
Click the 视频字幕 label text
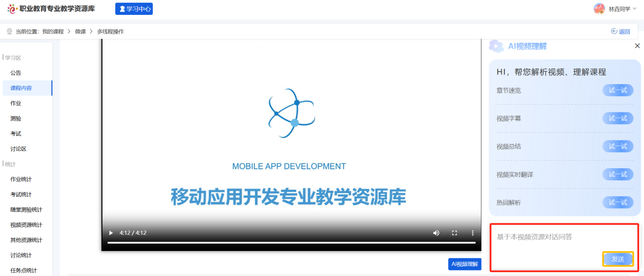(509, 118)
